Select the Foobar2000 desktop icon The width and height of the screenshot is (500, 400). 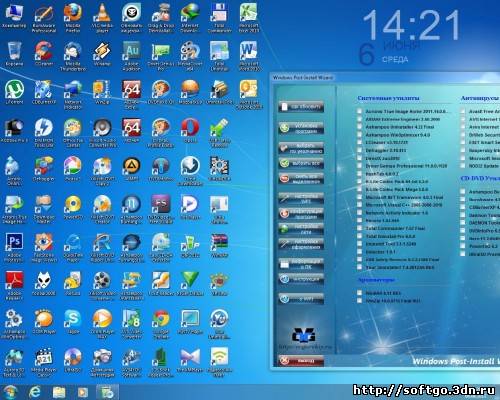pyautogui.click(x=43, y=283)
